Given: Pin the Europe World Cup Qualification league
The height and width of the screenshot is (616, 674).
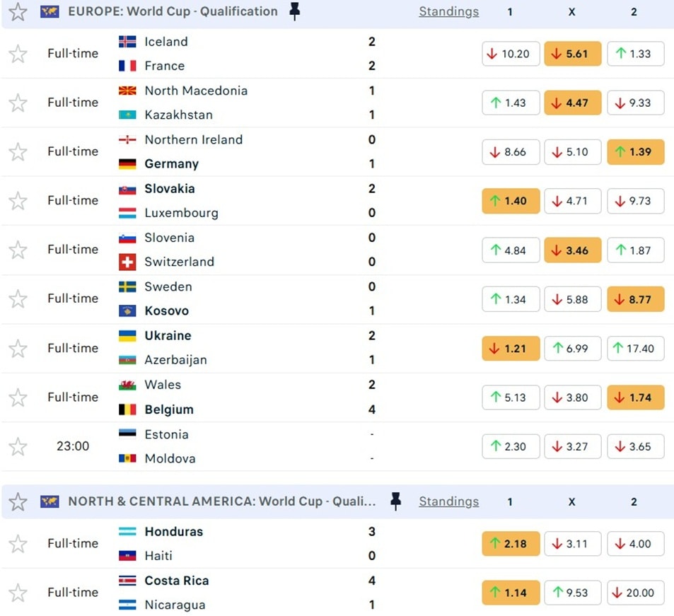Looking at the screenshot, I should (x=295, y=12).
